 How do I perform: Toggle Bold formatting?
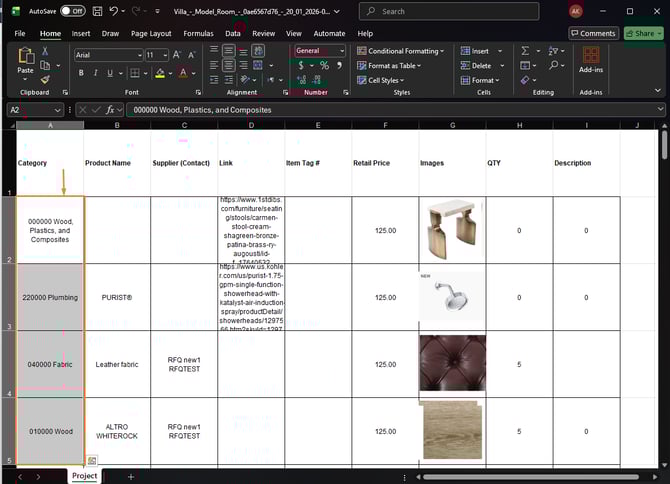pos(81,73)
